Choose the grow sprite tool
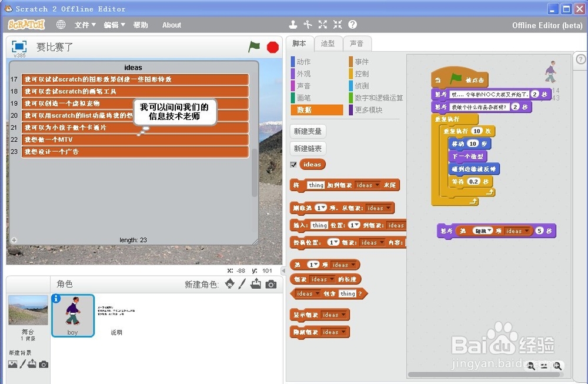This screenshot has height=384, width=588. pyautogui.click(x=322, y=25)
